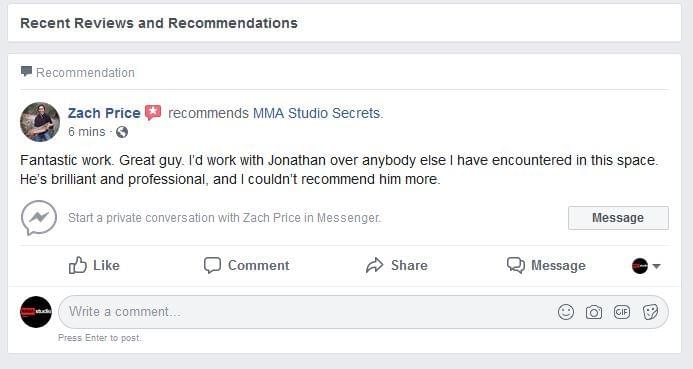Viewport: 693px width, 369px height.
Task: Attach a photo with camera icon
Action: (x=594, y=312)
